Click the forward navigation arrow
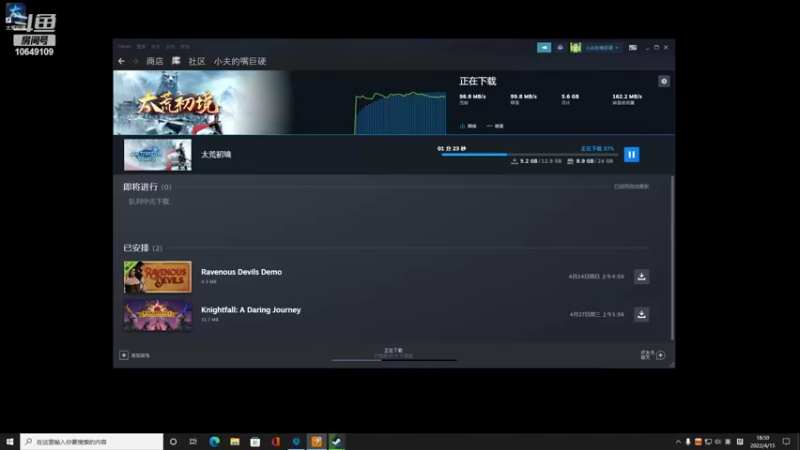The image size is (800, 450). tap(135, 61)
